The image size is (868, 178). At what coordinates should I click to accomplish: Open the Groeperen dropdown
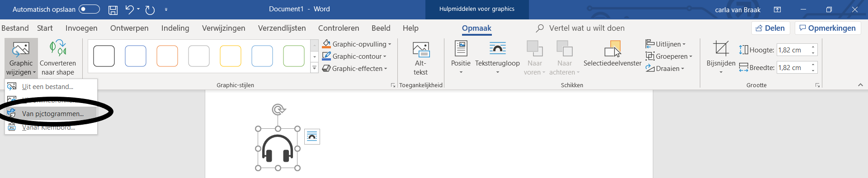[669, 56]
